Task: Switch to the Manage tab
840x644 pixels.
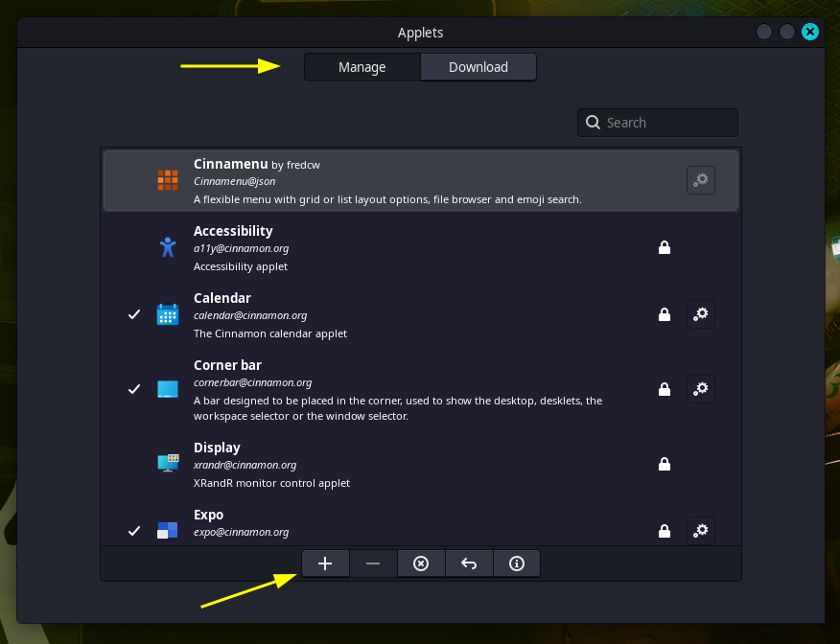Action: pyautogui.click(x=362, y=67)
